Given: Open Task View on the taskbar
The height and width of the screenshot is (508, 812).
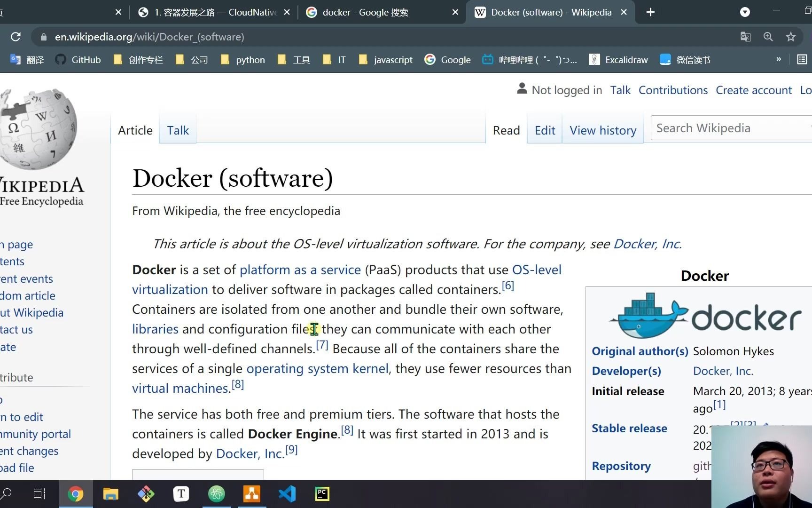Looking at the screenshot, I should point(39,494).
